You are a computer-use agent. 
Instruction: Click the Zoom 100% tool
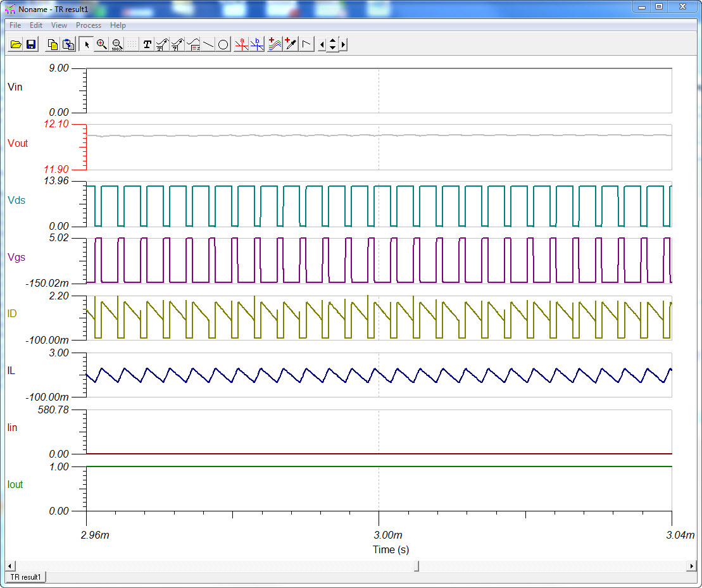point(117,44)
